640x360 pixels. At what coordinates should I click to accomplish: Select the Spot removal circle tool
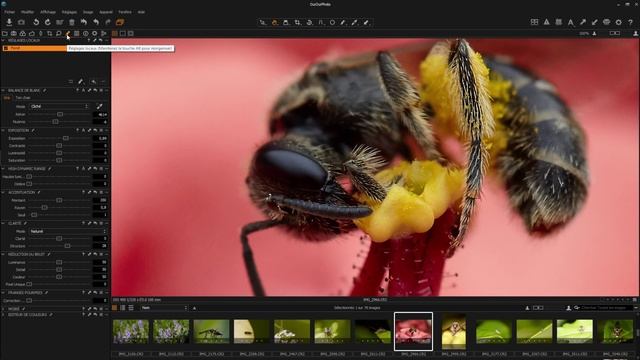coord(332,22)
